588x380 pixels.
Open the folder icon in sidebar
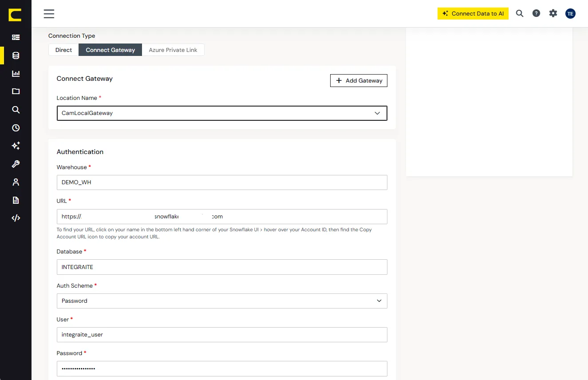click(16, 91)
